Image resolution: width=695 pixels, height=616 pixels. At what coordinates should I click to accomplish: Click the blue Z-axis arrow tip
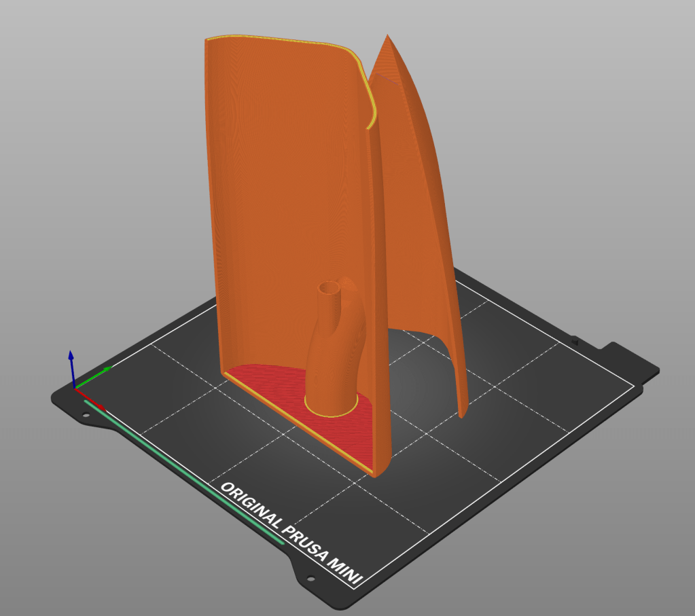coord(71,355)
